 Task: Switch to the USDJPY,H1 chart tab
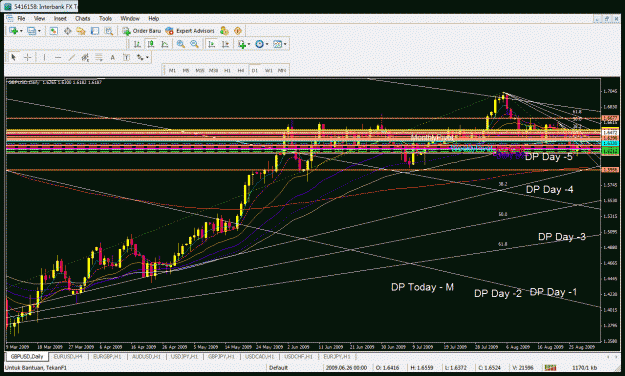(184, 356)
